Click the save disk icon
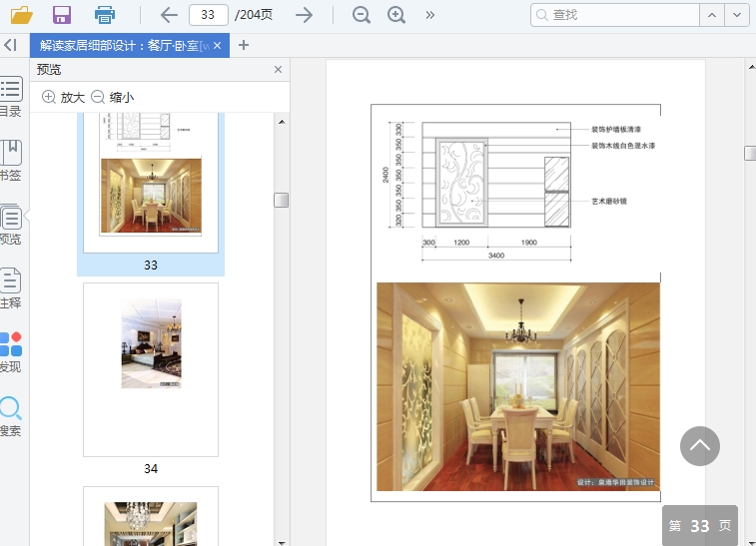This screenshot has height=546, width=756. click(x=62, y=15)
